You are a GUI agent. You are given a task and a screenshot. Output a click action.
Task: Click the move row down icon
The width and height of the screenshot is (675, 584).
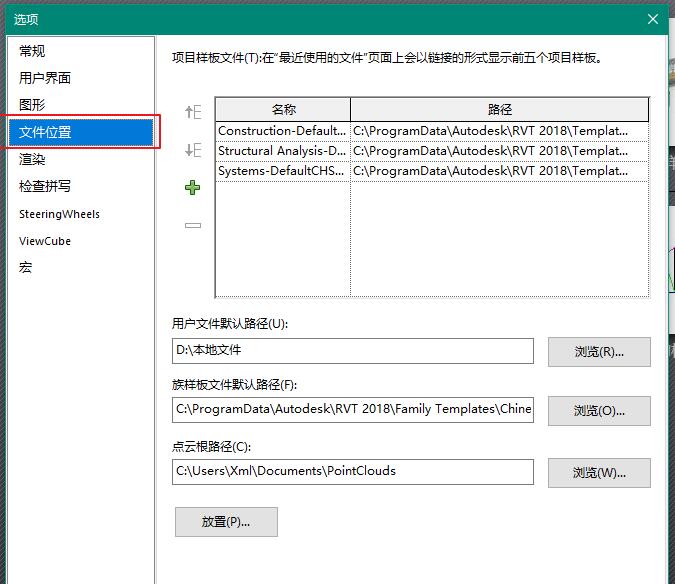193,150
